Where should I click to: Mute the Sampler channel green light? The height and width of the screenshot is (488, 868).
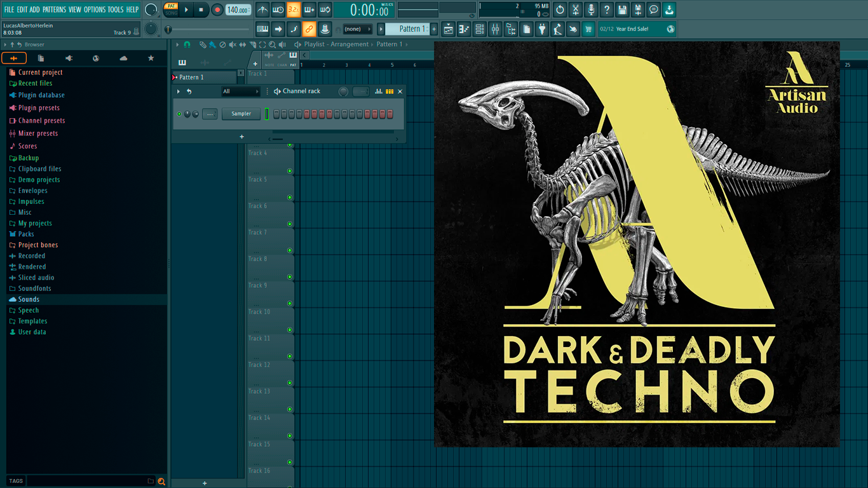pos(179,114)
